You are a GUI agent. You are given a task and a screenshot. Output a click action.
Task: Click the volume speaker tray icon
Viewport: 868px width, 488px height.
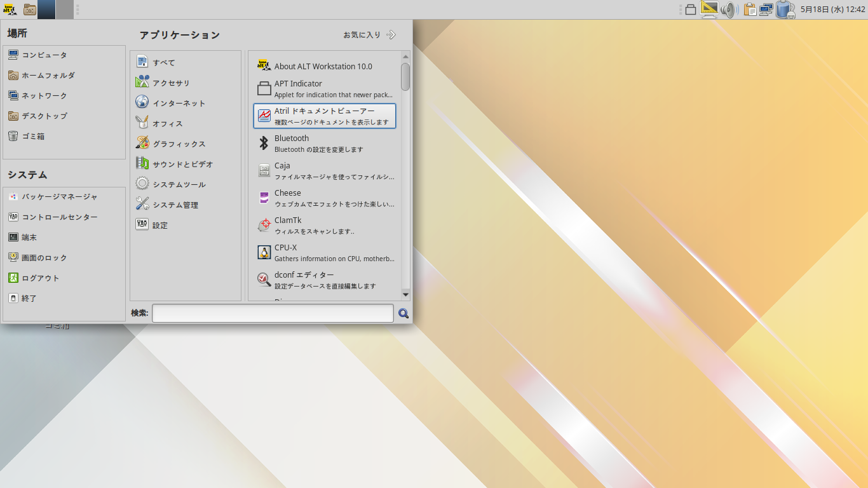(729, 10)
